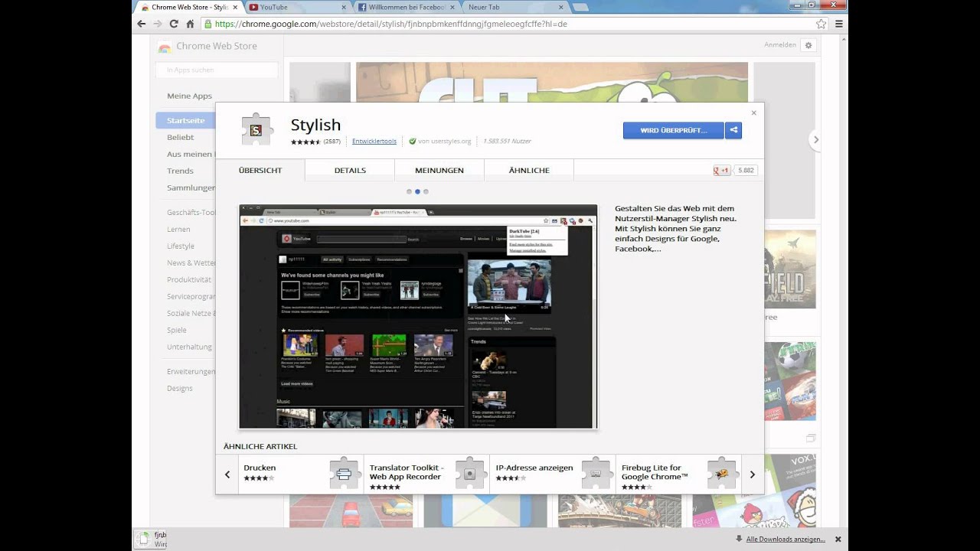Screen dimensions: 980x551
Task: Select Lifestyle category in sidebar
Action: [181, 246]
